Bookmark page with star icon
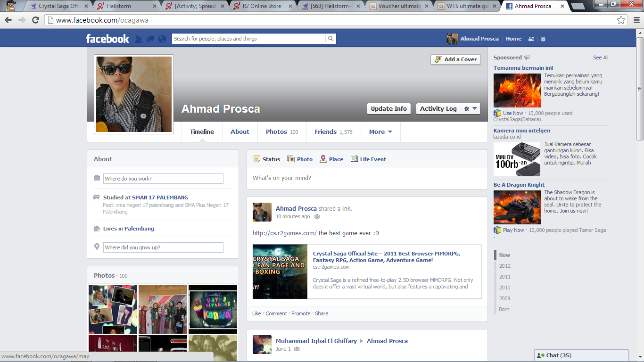This screenshot has width=644, height=362. point(621,20)
